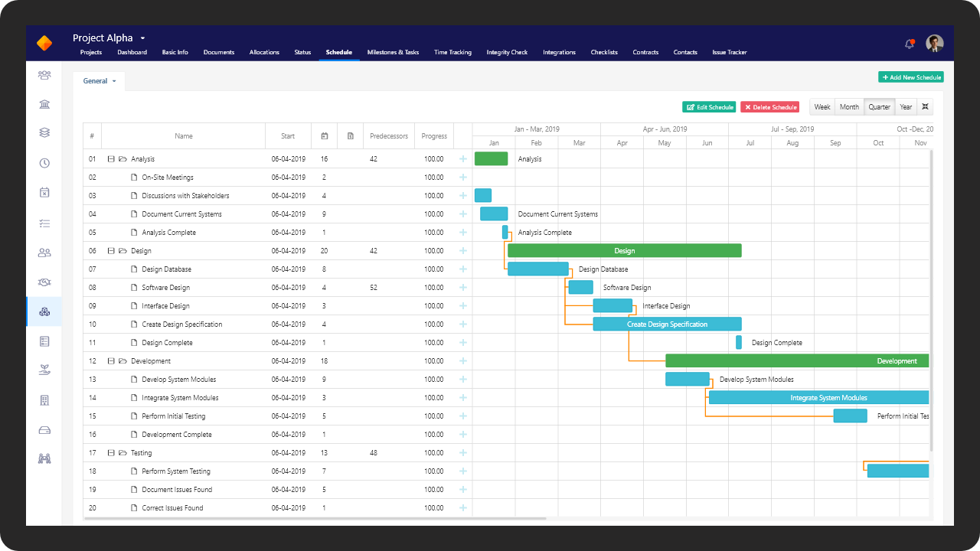
Task: Switch the Gantt view to Year
Action: (906, 106)
